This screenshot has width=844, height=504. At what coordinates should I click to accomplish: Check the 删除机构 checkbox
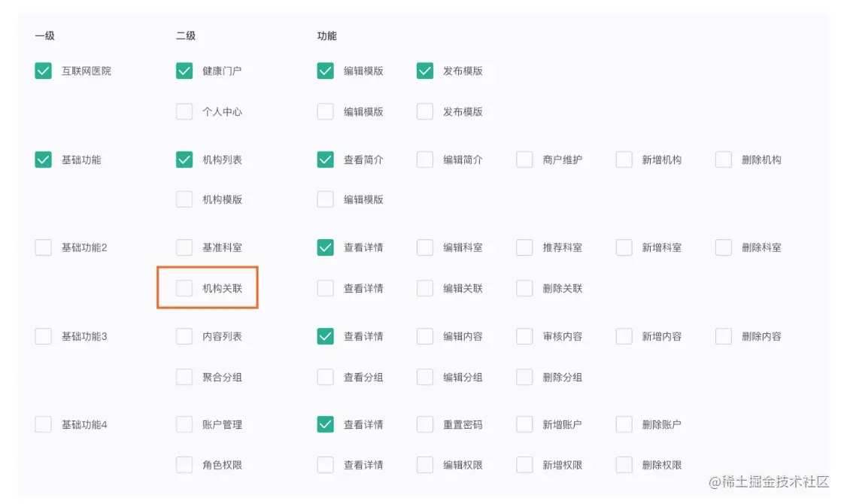coord(723,159)
